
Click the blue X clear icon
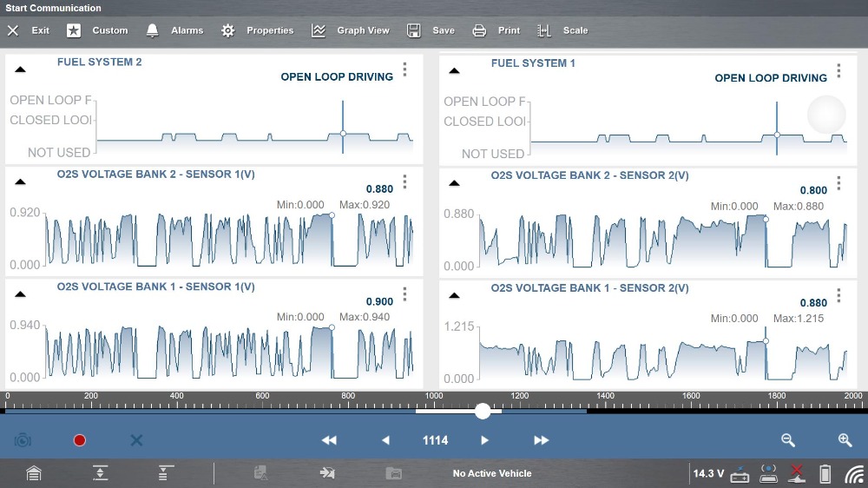pyautogui.click(x=136, y=440)
